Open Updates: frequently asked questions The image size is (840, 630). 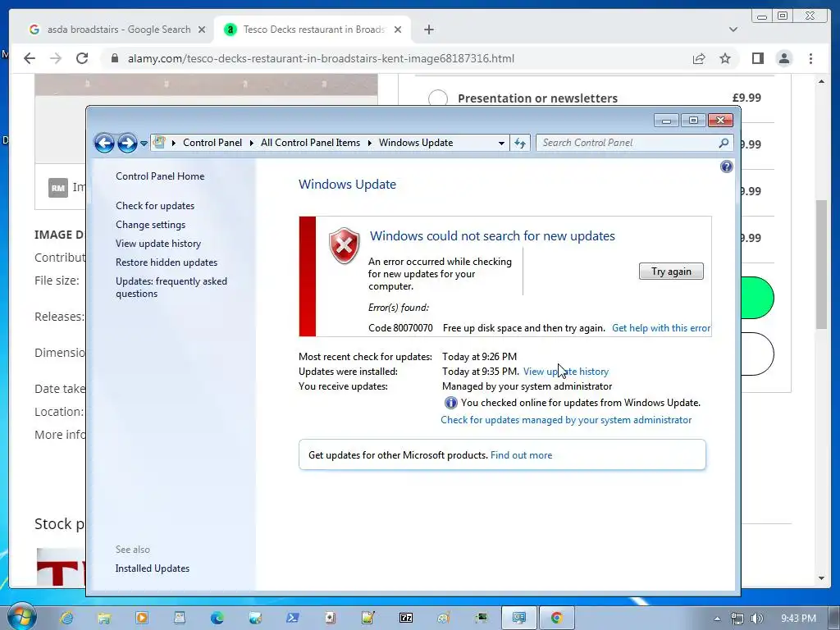[171, 287]
